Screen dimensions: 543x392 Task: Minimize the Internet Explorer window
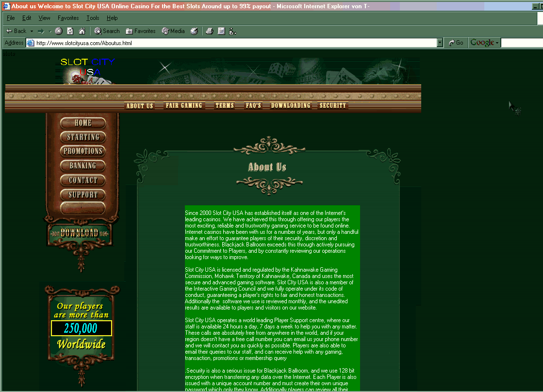click(x=535, y=6)
